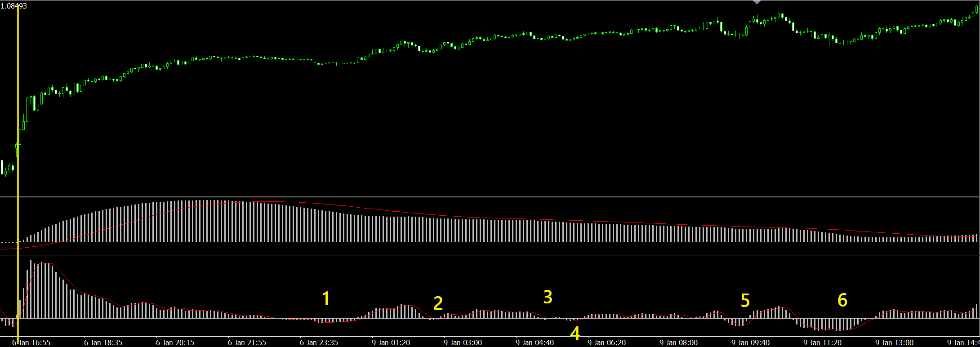Viewport: 980px width, 347px height.
Task: Click the 9 Jan 01:20 time label
Action: point(391,343)
